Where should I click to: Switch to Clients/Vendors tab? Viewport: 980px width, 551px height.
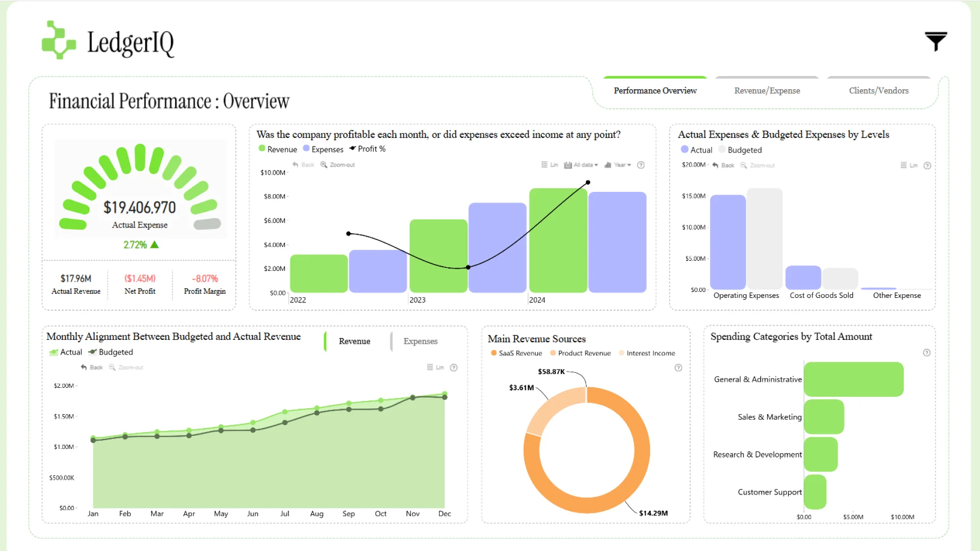point(878,91)
